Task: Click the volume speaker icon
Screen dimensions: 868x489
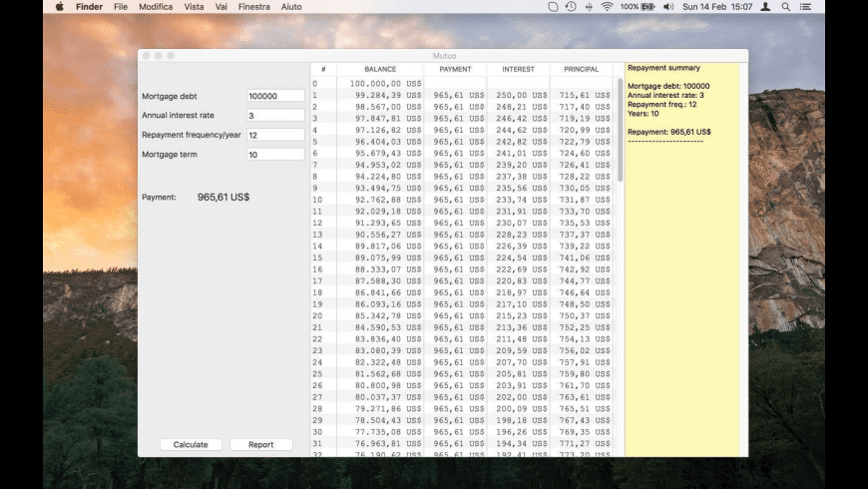Action: 668,7
